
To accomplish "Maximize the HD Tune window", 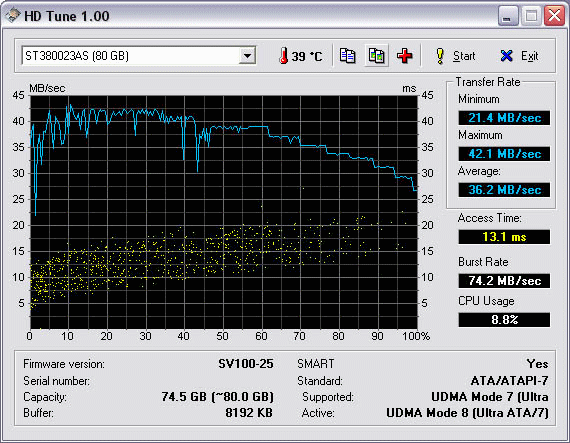I will [x=531, y=16].
